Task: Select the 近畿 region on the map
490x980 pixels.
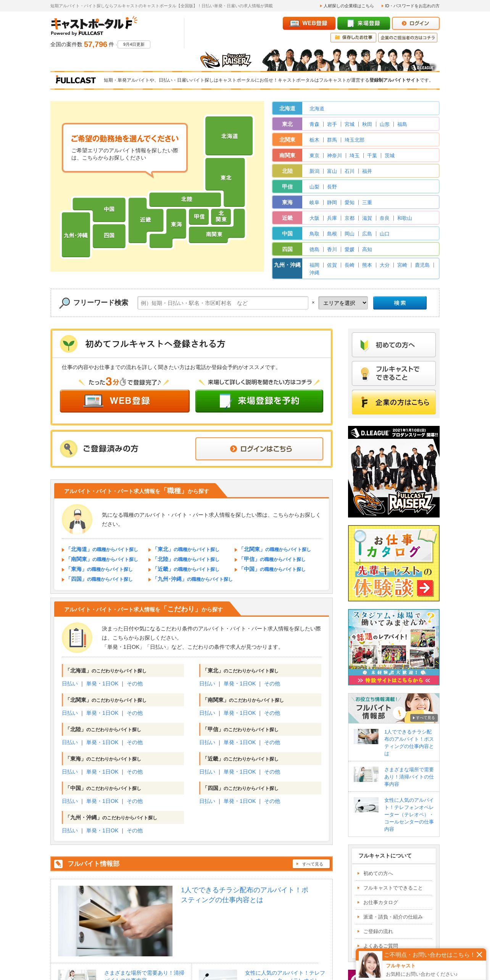Action: (145, 220)
